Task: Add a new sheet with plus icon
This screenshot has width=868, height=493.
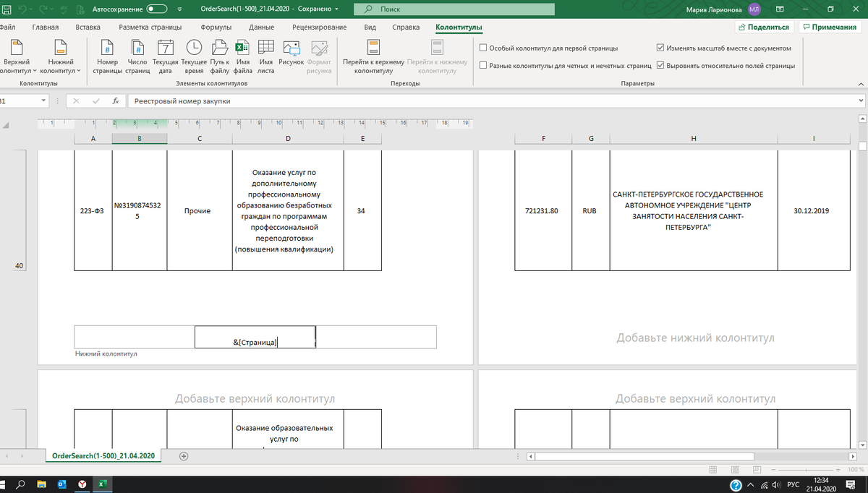Action: point(184,456)
